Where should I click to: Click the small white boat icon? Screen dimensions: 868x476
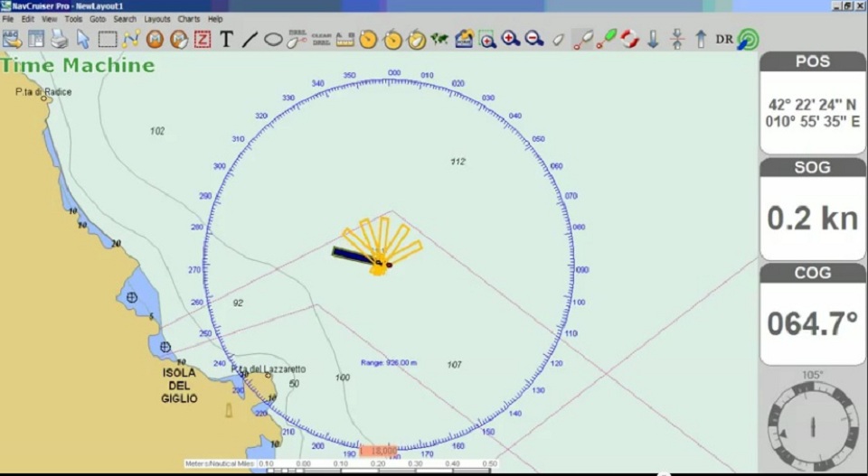pyautogui.click(x=558, y=40)
